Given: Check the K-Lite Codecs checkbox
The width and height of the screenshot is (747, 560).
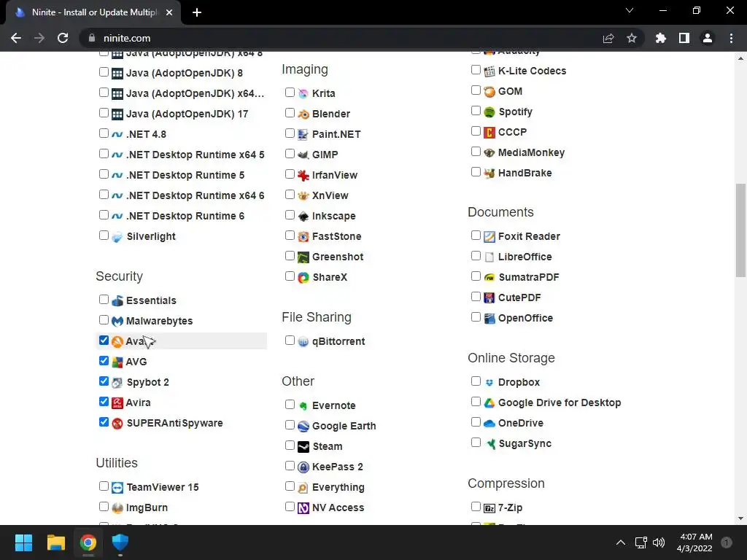Looking at the screenshot, I should (476, 69).
